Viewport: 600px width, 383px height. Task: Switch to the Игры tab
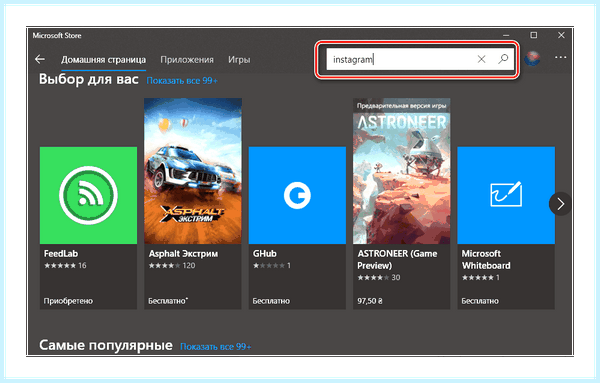239,60
